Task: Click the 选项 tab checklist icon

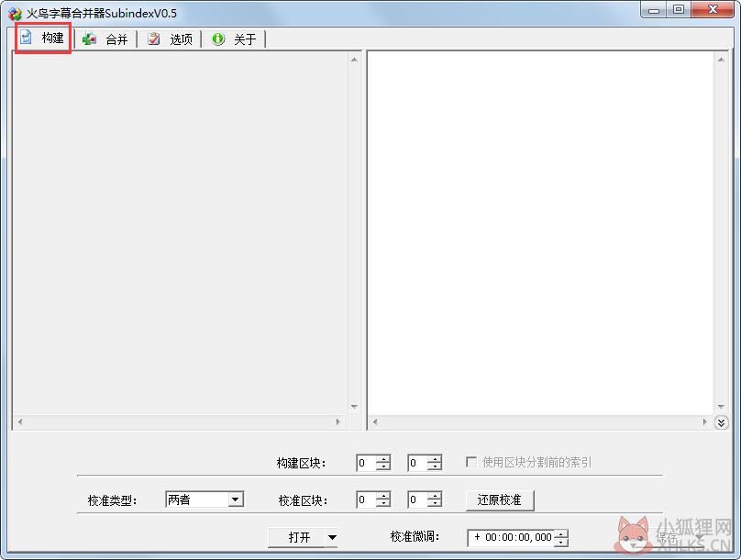Action: (x=153, y=38)
